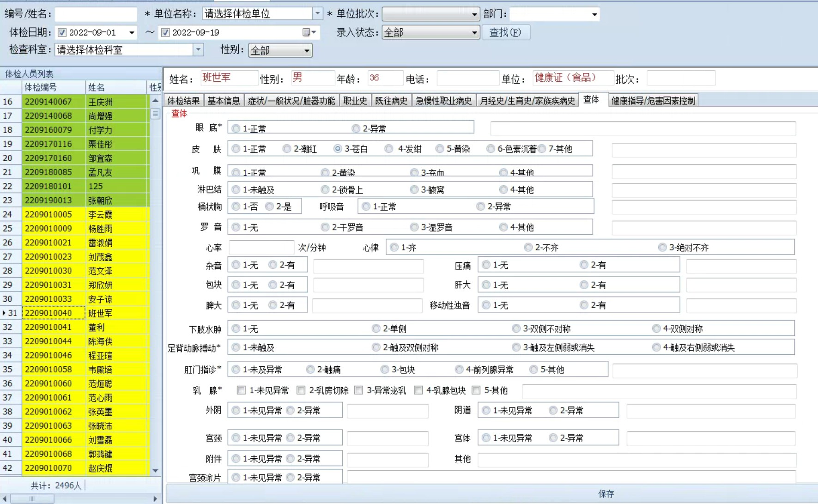The width and height of the screenshot is (818, 504).
Task: Click the list scroll-up arrow
Action: [x=155, y=101]
